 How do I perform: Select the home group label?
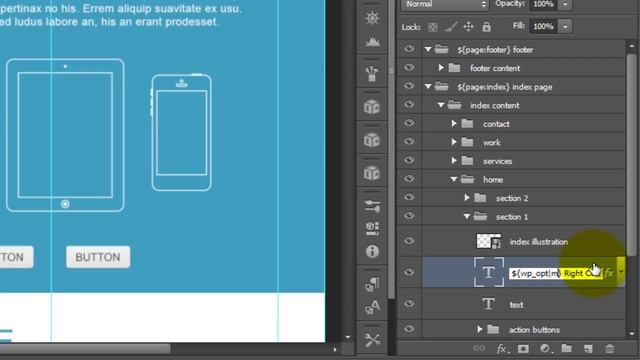pyautogui.click(x=493, y=180)
